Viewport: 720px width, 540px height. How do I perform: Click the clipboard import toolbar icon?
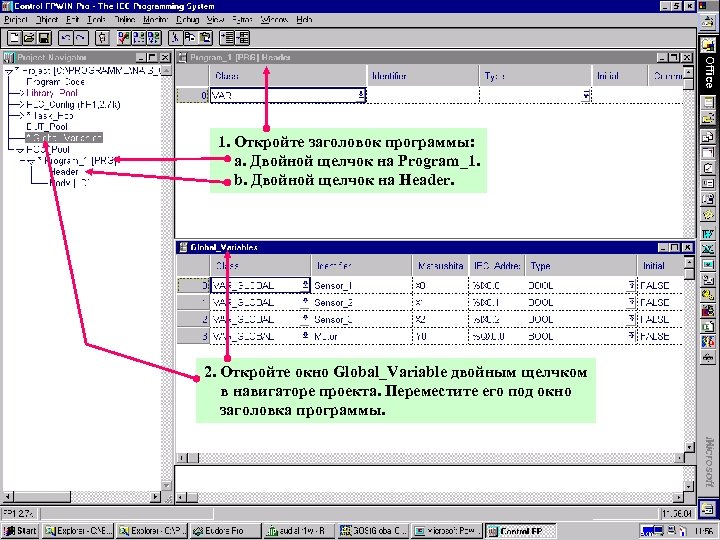205,38
